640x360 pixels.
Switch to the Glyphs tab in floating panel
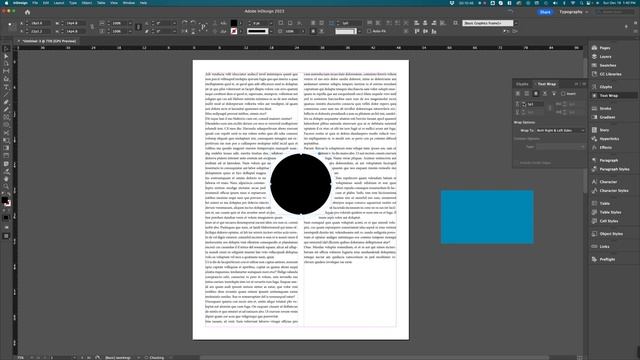(522, 84)
